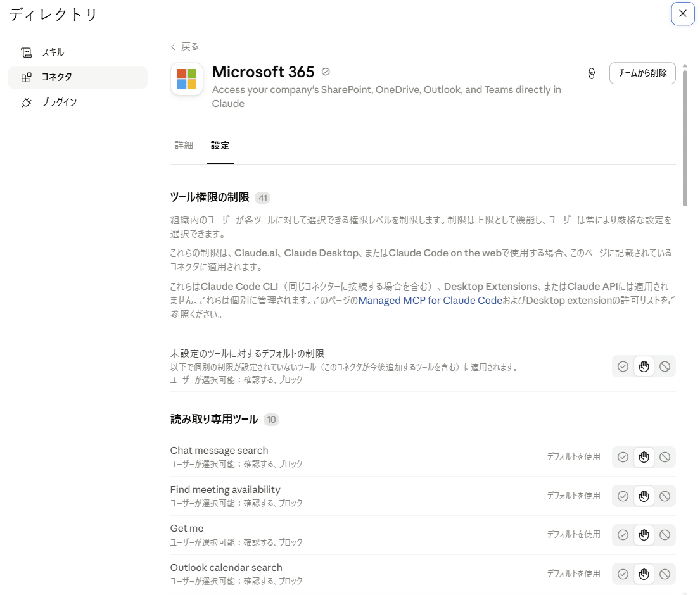This screenshot has width=700, height=595.
Task: Open the スキル section in sidebar
Action: 78,53
